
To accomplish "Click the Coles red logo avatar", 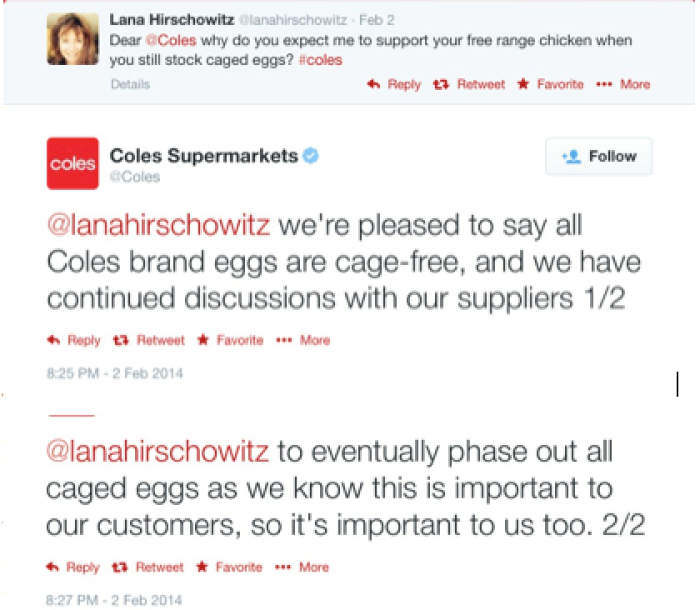I will pos(72,163).
